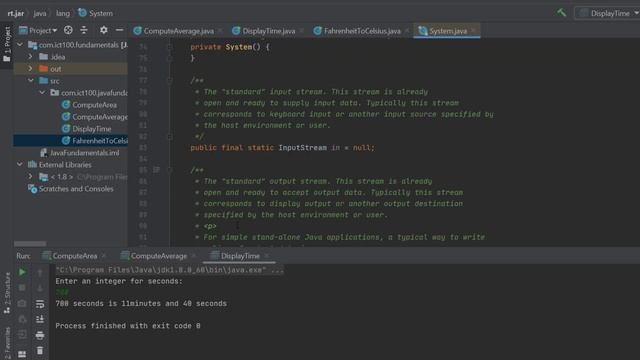This screenshot has width=640, height=360.
Task: Toggle the Structure side tab
Action: (7, 293)
